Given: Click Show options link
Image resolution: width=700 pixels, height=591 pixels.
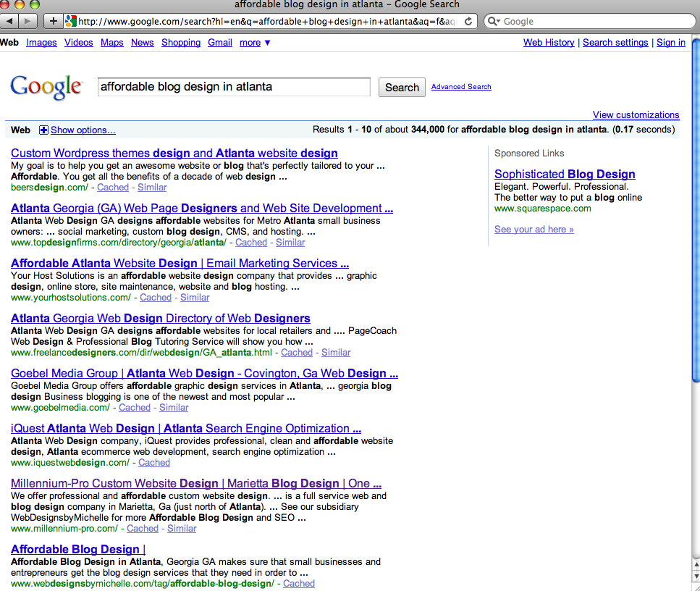Looking at the screenshot, I should 83,130.
